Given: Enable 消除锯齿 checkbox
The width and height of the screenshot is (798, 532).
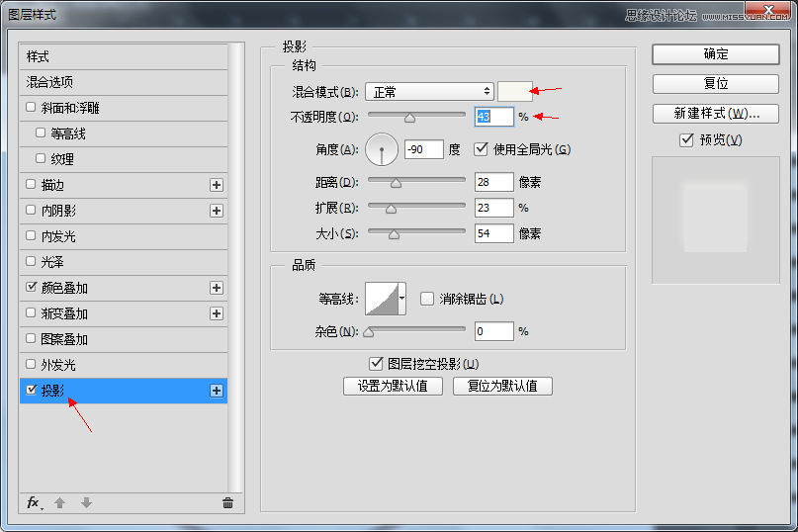Looking at the screenshot, I should [427, 299].
